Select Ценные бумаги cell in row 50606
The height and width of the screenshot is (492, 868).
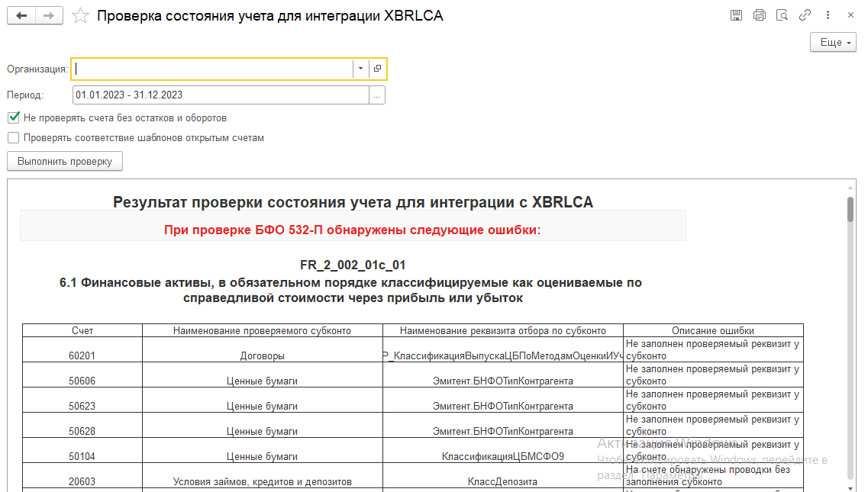click(x=263, y=375)
